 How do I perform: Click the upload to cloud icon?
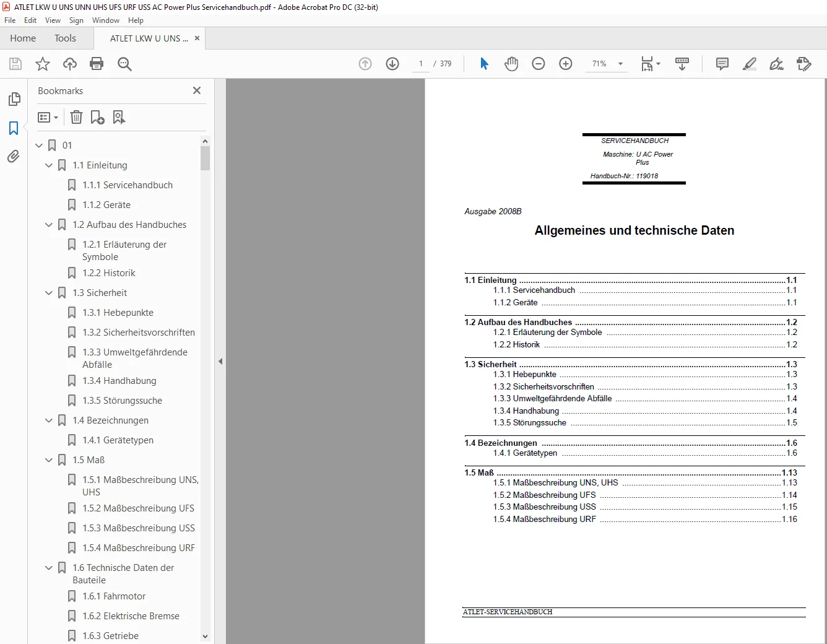70,64
